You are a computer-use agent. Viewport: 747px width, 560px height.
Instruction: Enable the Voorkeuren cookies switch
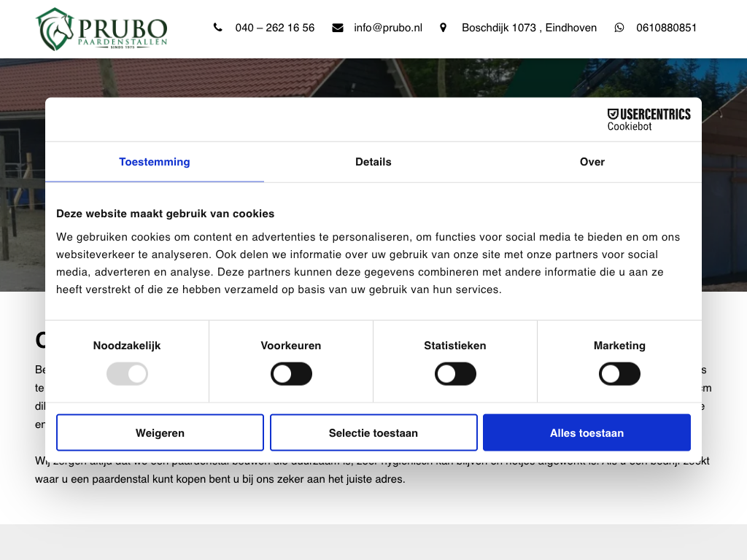coord(291,374)
